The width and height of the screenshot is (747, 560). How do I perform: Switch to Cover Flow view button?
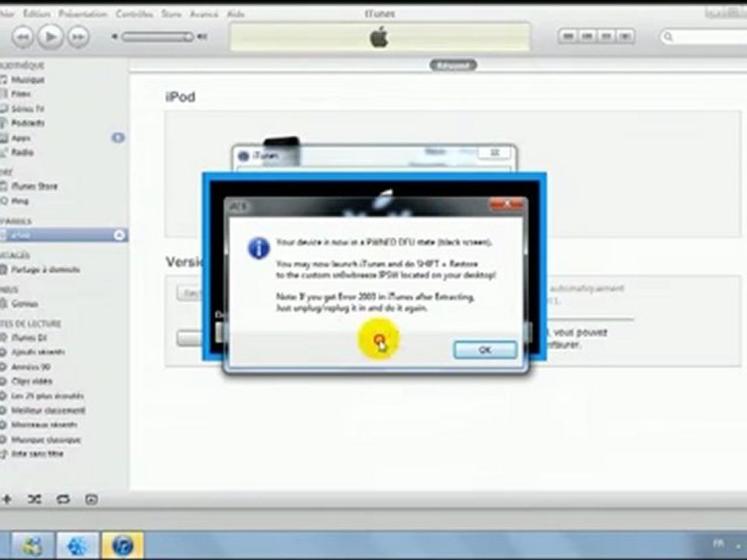625,36
